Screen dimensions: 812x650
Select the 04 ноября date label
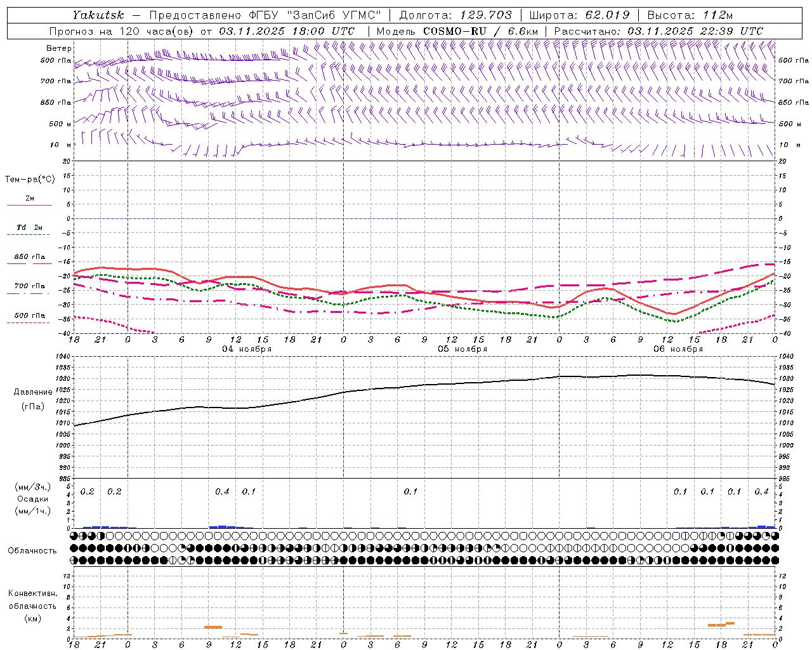(x=247, y=349)
